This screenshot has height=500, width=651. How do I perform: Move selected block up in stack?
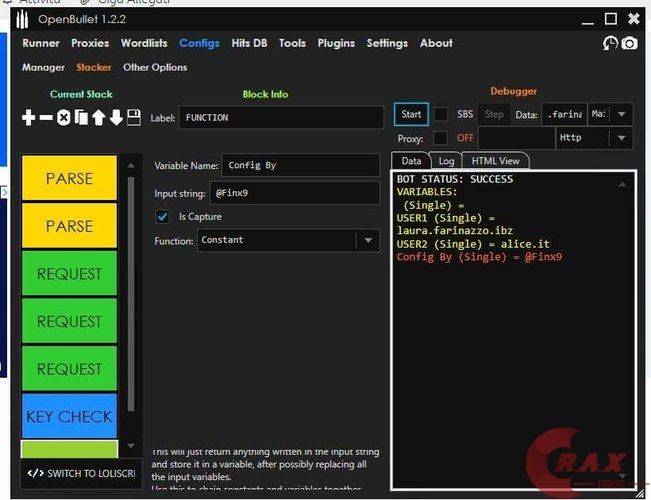(x=98, y=118)
